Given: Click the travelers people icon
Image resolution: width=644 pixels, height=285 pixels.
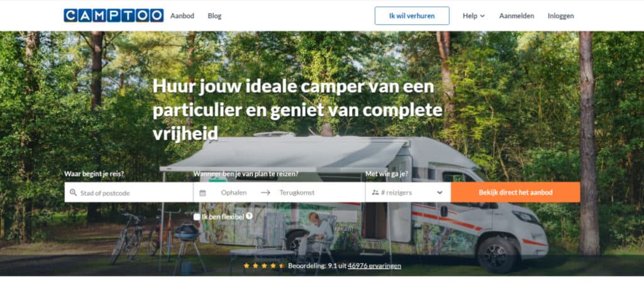Looking at the screenshot, I should (375, 192).
